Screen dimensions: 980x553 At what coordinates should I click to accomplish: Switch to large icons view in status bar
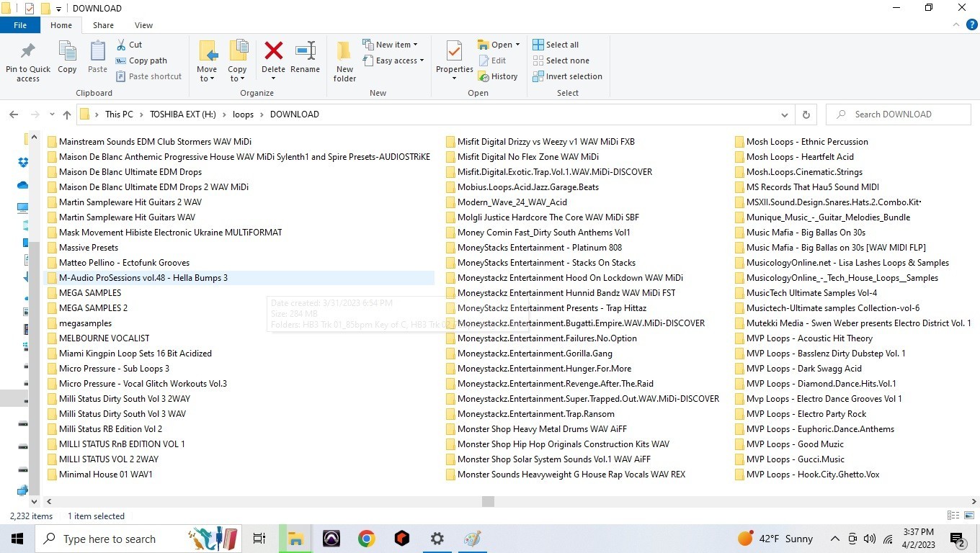(x=968, y=516)
